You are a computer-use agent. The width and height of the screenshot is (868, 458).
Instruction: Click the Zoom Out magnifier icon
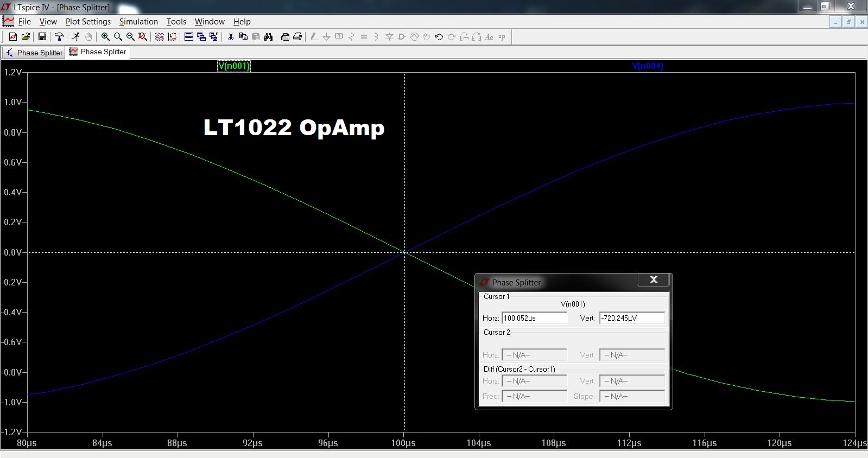(130, 37)
